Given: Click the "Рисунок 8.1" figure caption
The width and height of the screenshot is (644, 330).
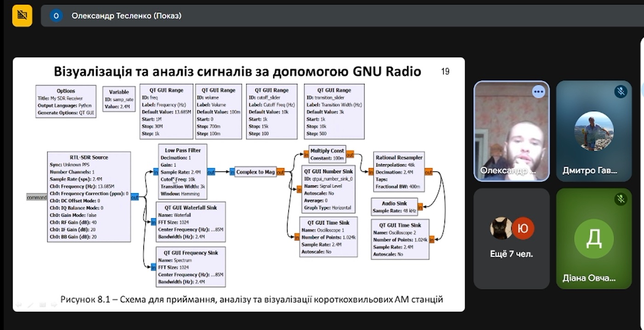Looking at the screenshot, I should coord(252,300).
